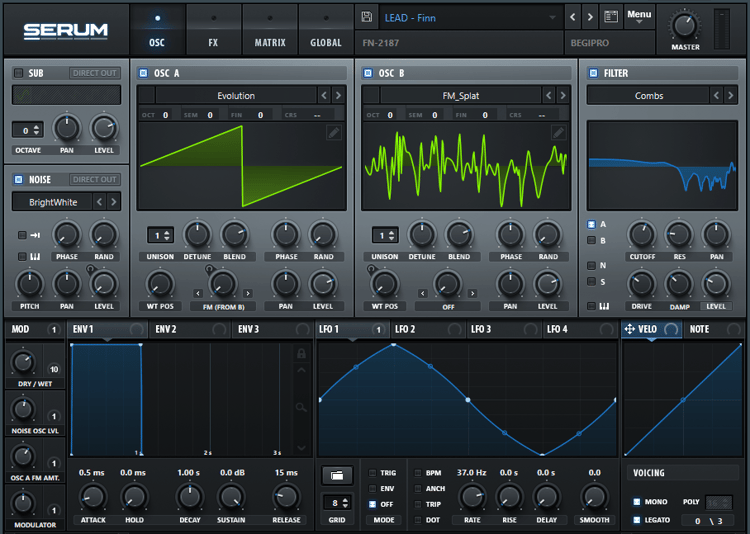Image resolution: width=750 pixels, height=534 pixels.
Task: Click the envelope zoom magnifier icon
Action: point(301,408)
